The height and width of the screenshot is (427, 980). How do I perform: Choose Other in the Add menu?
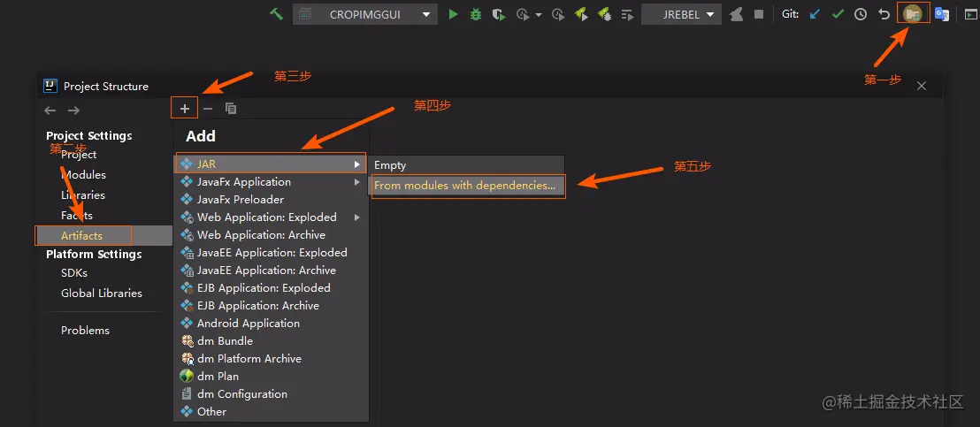[271, 411]
